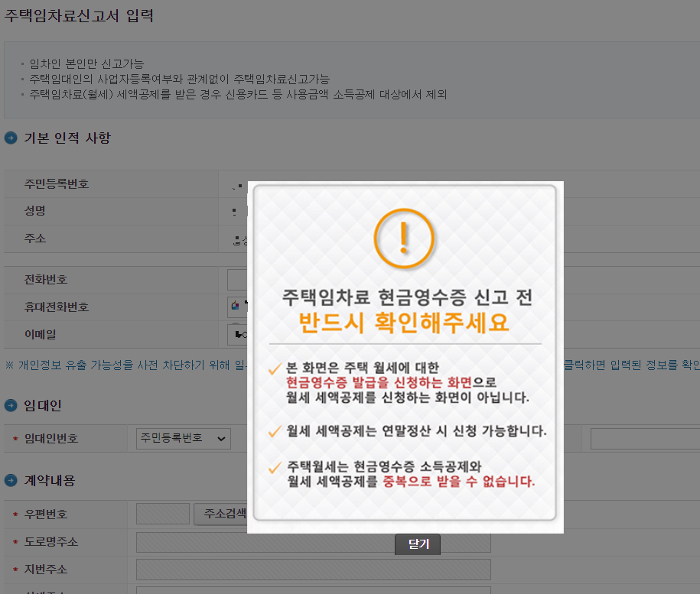Close the popup with the 닫기 button

[x=417, y=544]
